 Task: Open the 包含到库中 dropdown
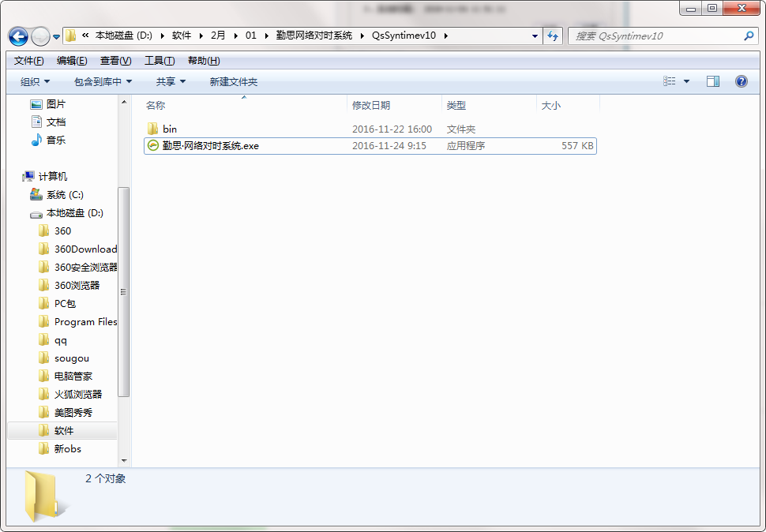[x=103, y=81]
